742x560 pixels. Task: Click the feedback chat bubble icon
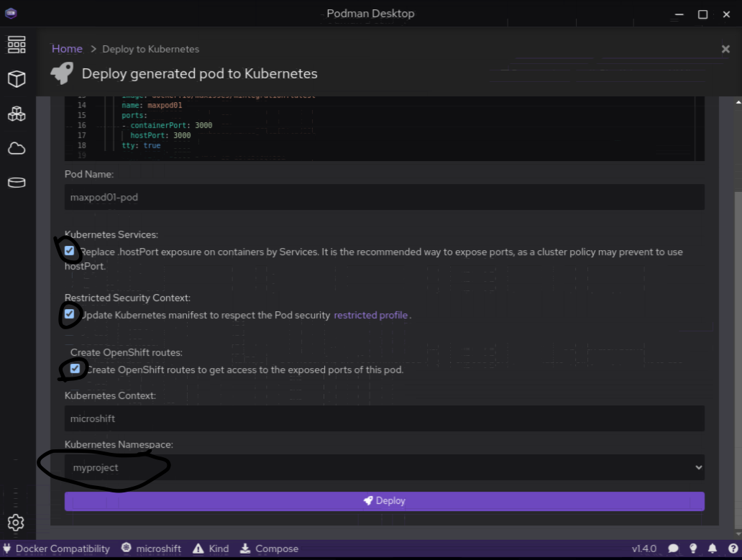coord(673,548)
